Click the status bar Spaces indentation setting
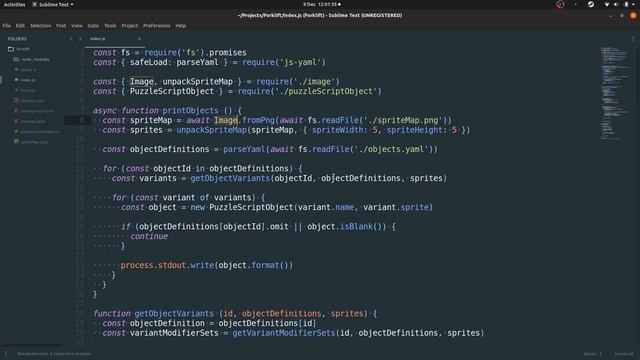The width and height of the screenshot is (640, 360). click(592, 354)
